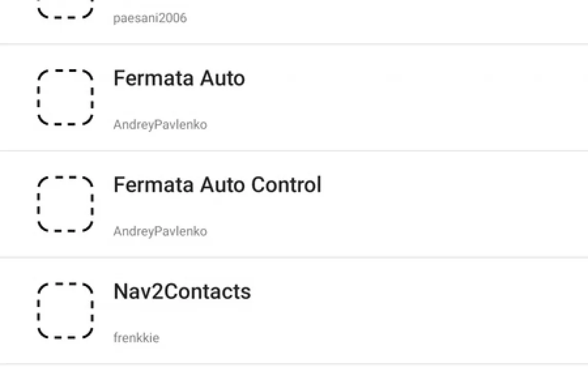Click blank area right of frenkkie
The image size is (588, 367).
pos(359,338)
